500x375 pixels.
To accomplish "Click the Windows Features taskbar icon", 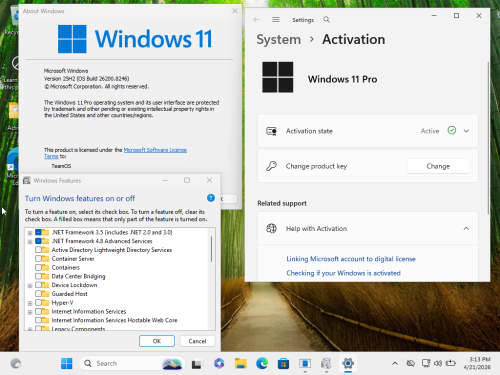I will click(326, 363).
